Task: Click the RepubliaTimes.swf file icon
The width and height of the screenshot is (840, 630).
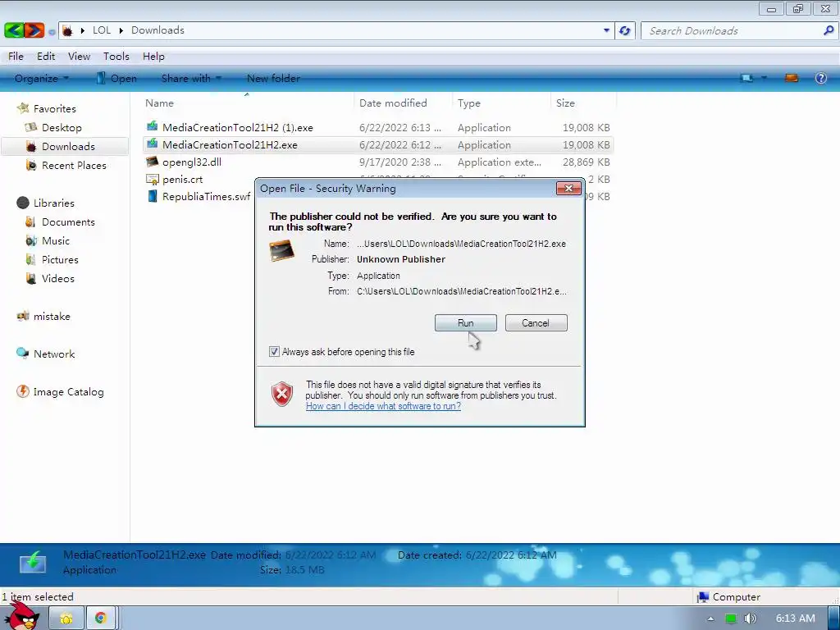Action: [x=152, y=197]
